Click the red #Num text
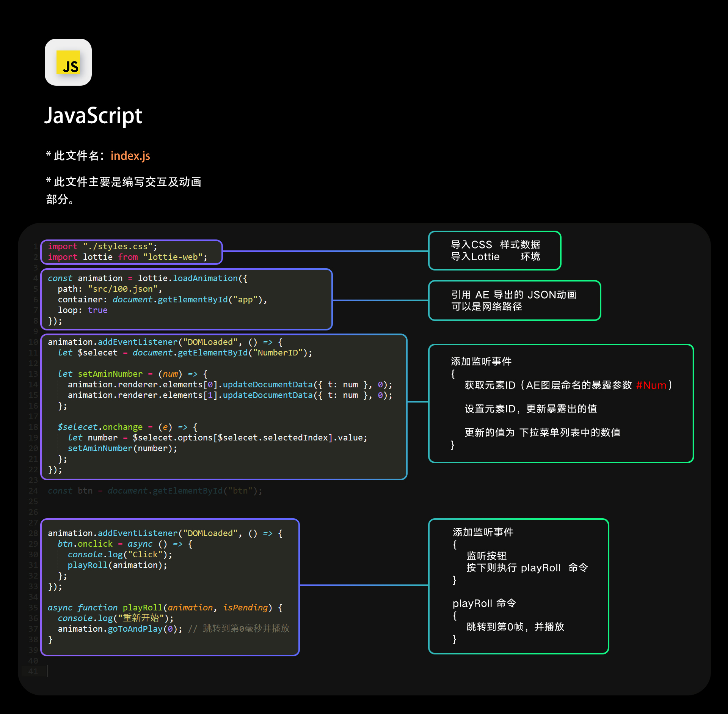The height and width of the screenshot is (714, 728). (x=651, y=385)
